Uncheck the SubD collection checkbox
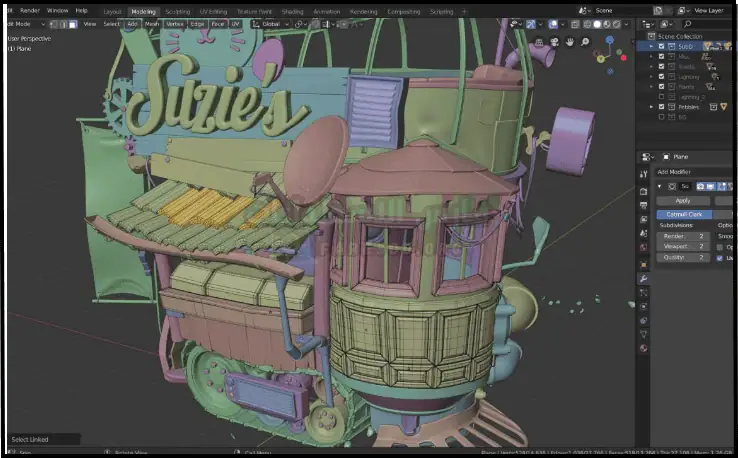 coord(661,46)
